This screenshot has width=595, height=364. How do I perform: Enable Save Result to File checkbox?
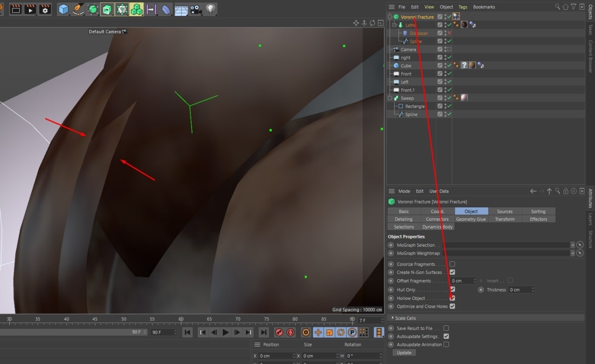[x=446, y=328]
